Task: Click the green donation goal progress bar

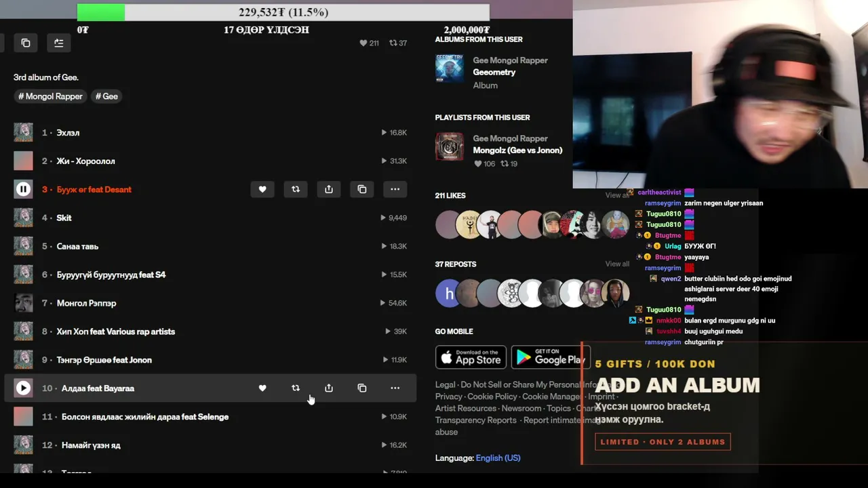Action: (x=101, y=12)
